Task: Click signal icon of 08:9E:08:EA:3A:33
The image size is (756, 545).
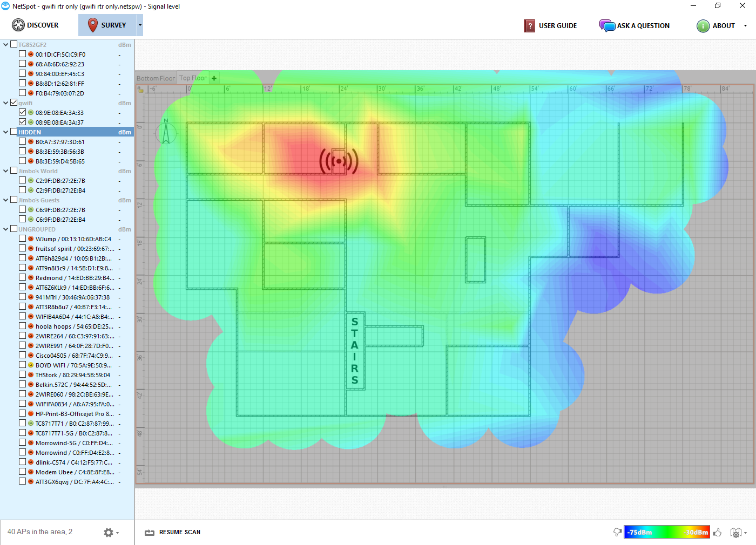Action: (x=31, y=113)
